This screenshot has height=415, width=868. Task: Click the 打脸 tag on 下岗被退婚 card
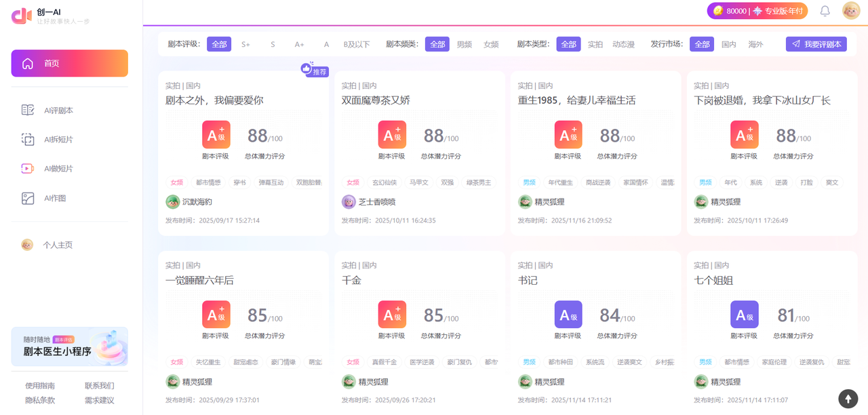click(806, 182)
